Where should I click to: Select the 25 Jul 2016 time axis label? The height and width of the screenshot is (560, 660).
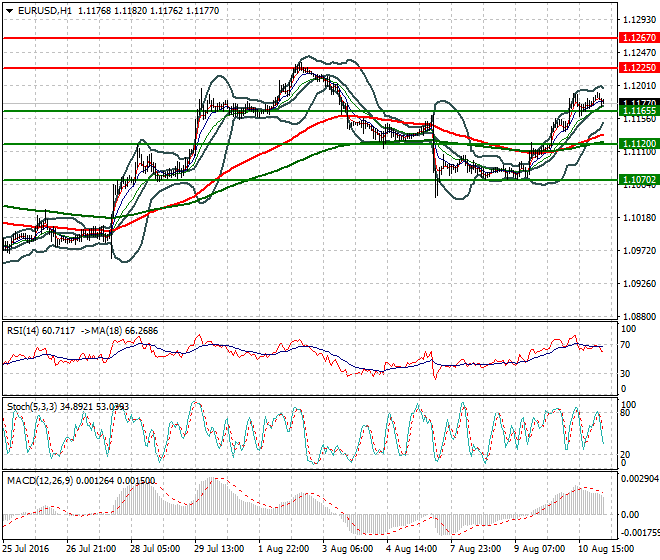[26, 549]
